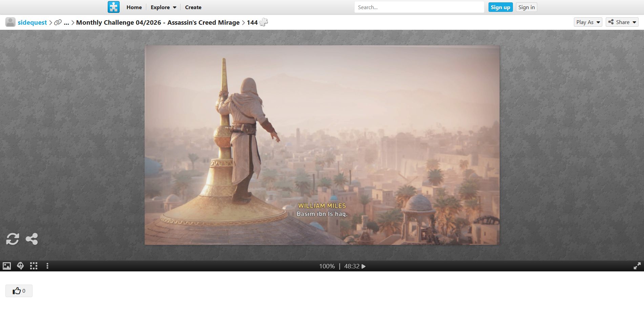Screen dimensions: 644x312
Task: Click the puzzle piece count icon beside 144
Action: (x=264, y=22)
